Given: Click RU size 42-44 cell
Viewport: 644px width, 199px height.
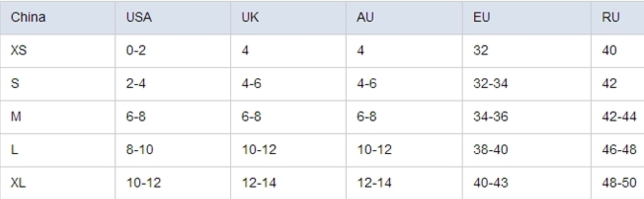Looking at the screenshot, I should tap(618, 117).
